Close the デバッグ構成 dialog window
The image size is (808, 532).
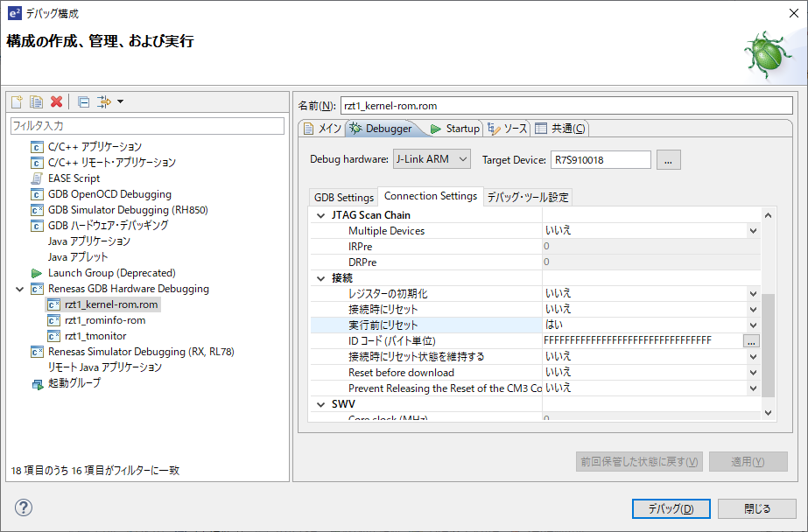tap(794, 13)
